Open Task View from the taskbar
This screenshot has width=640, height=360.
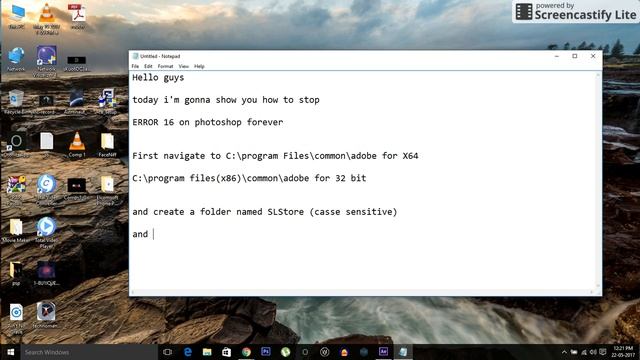(167, 352)
